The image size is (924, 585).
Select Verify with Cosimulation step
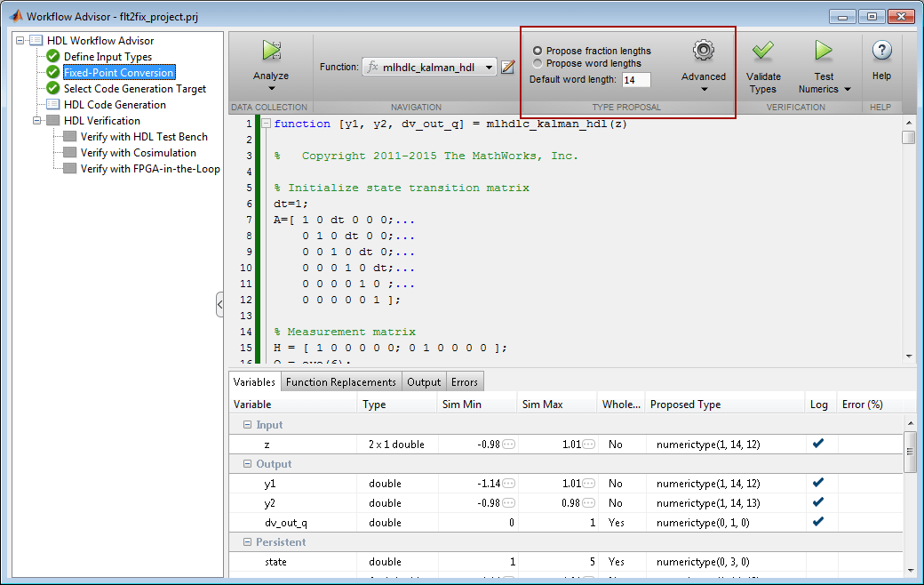click(x=138, y=153)
